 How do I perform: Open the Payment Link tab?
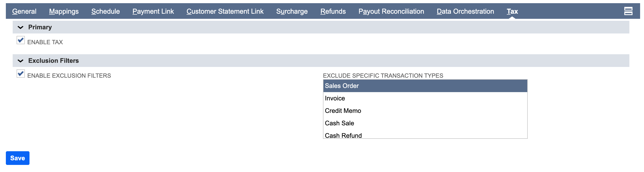click(x=153, y=11)
